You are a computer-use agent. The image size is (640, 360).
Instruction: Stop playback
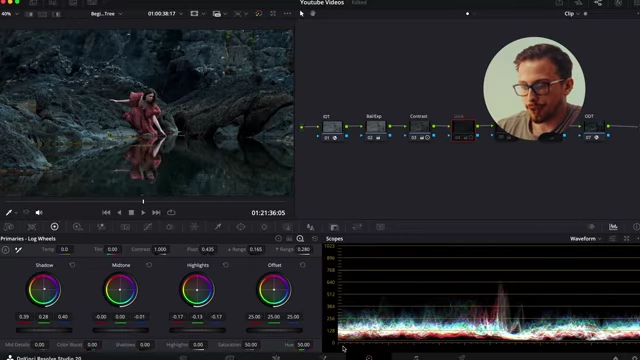click(x=131, y=212)
